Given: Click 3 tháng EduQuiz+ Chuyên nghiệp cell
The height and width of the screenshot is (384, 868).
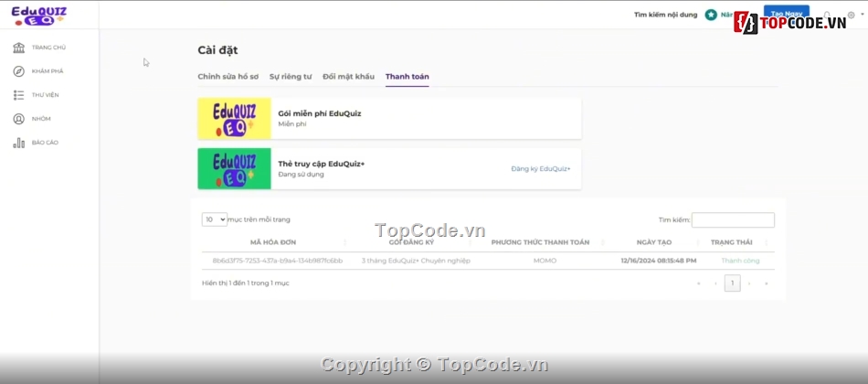Looking at the screenshot, I should (416, 261).
